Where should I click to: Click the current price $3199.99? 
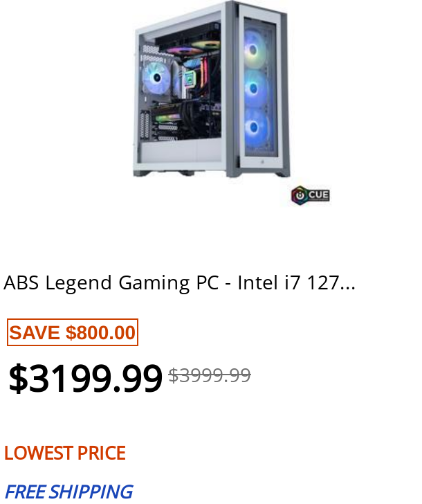tap(85, 378)
